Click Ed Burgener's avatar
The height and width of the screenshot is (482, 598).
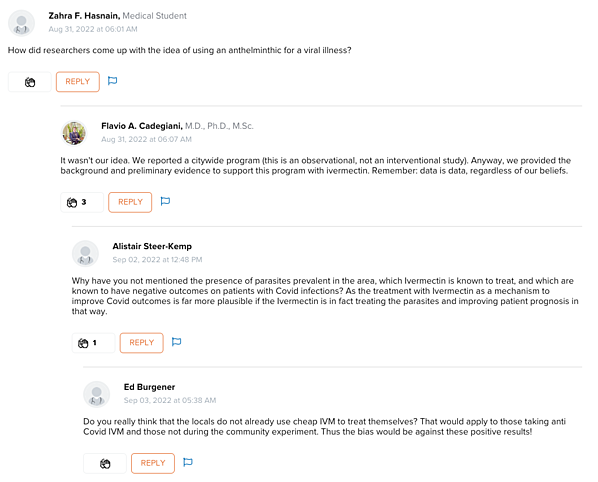[97, 394]
